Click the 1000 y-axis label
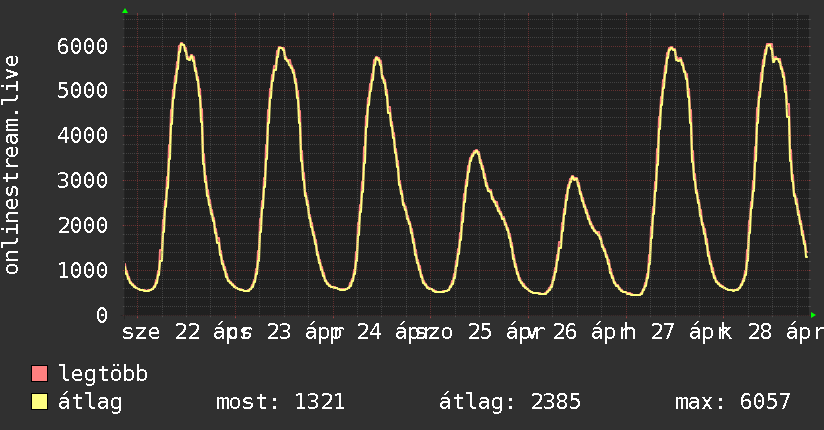 pyautogui.click(x=83, y=270)
